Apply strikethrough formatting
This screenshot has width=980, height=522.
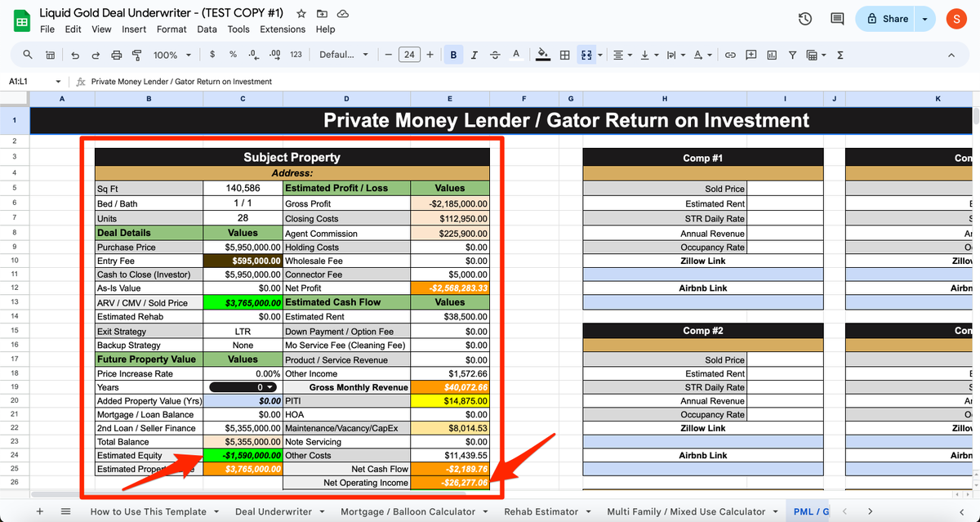pos(495,55)
